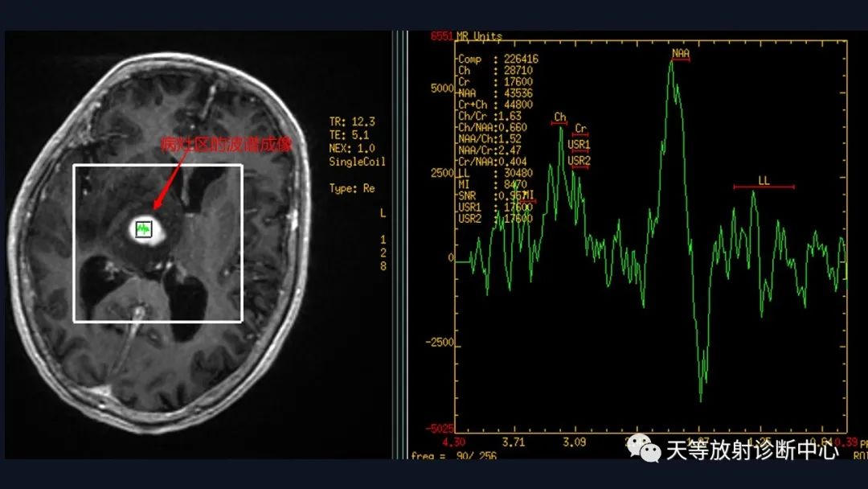Screen dimensions: 868x489
Task: Click the green spectrum voxel icon in lesion
Action: click(x=144, y=230)
